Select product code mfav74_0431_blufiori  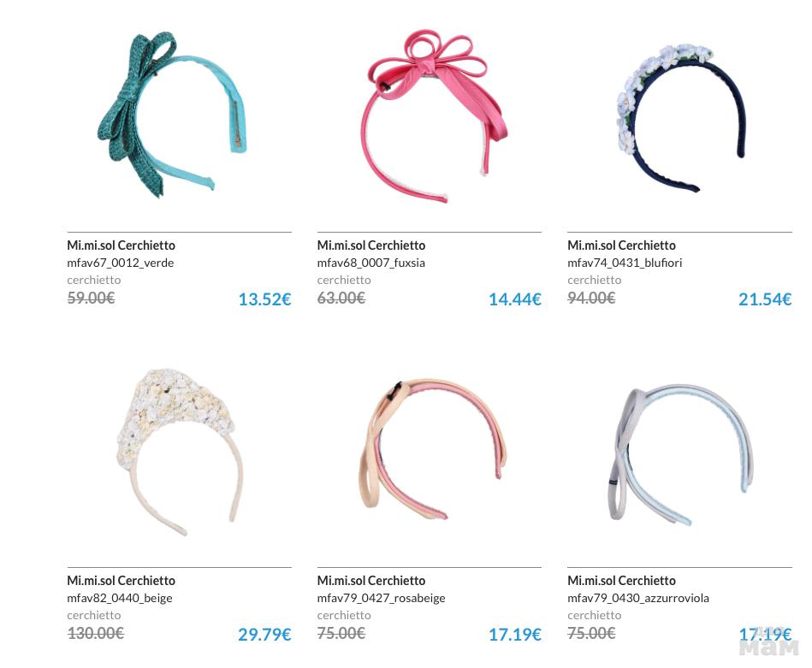(x=625, y=263)
